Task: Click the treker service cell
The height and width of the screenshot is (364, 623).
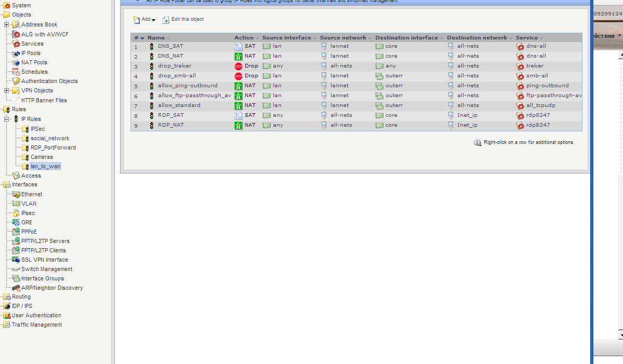Action: click(530, 66)
